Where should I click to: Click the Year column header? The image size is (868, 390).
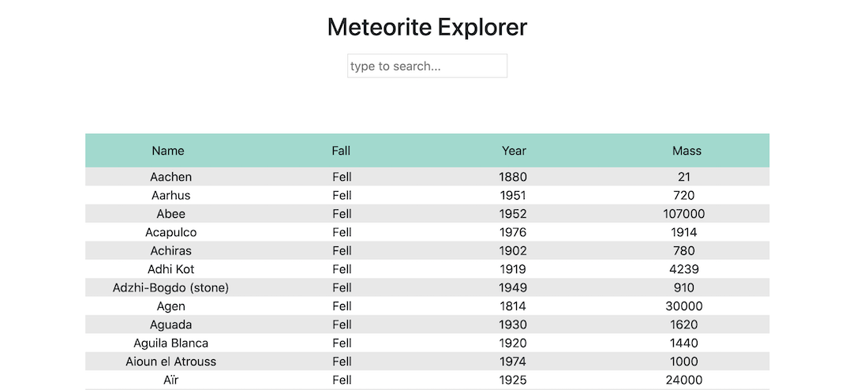coord(514,151)
